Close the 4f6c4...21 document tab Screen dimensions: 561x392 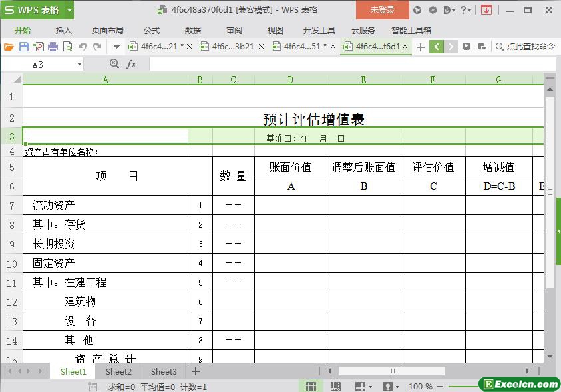(x=189, y=47)
